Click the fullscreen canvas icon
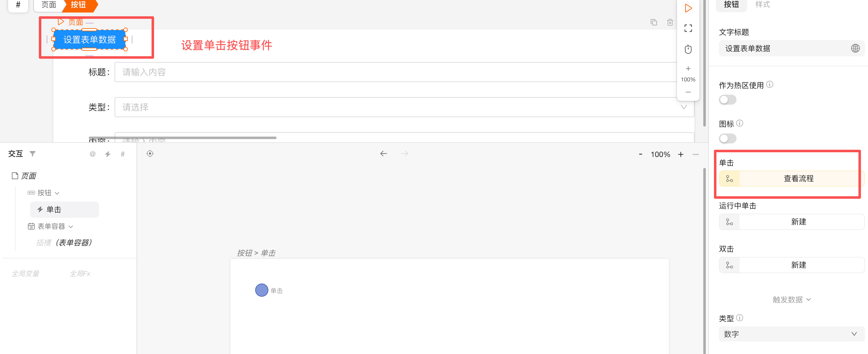The height and width of the screenshot is (354, 868). [688, 28]
